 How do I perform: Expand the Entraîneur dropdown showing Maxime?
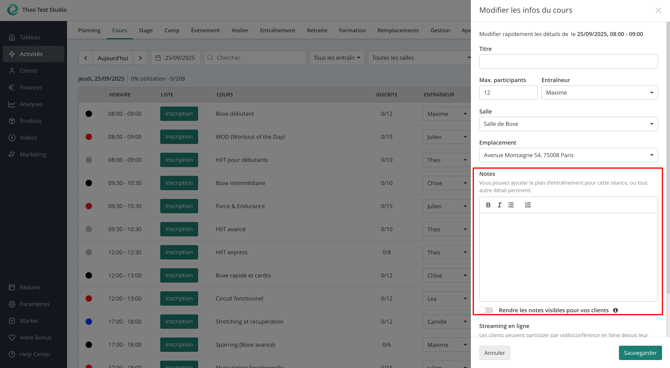tap(599, 93)
